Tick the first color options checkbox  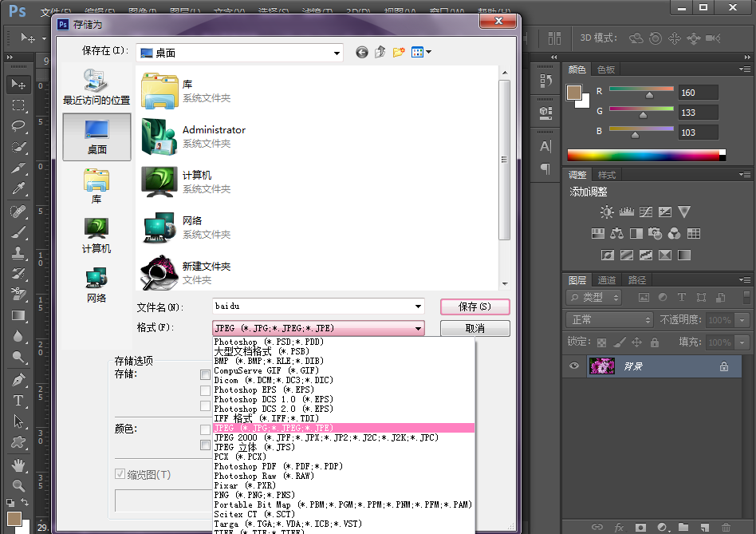coord(206,429)
